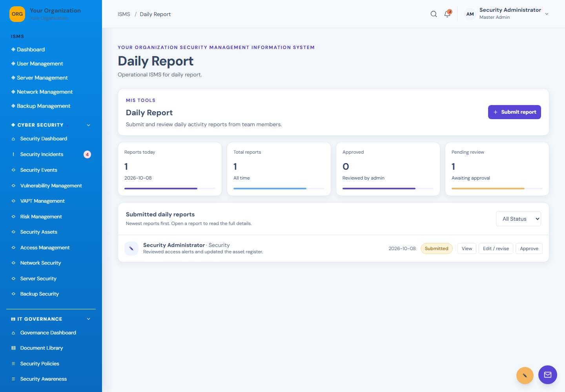
Task: Click the icon beside Security Awareness
Action: pyautogui.click(x=13, y=379)
